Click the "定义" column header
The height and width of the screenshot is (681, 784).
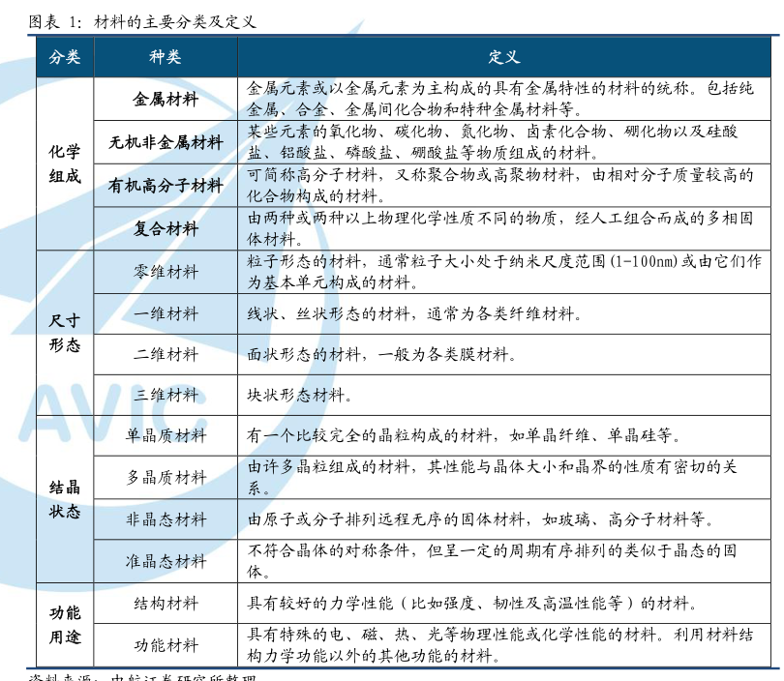click(x=504, y=58)
